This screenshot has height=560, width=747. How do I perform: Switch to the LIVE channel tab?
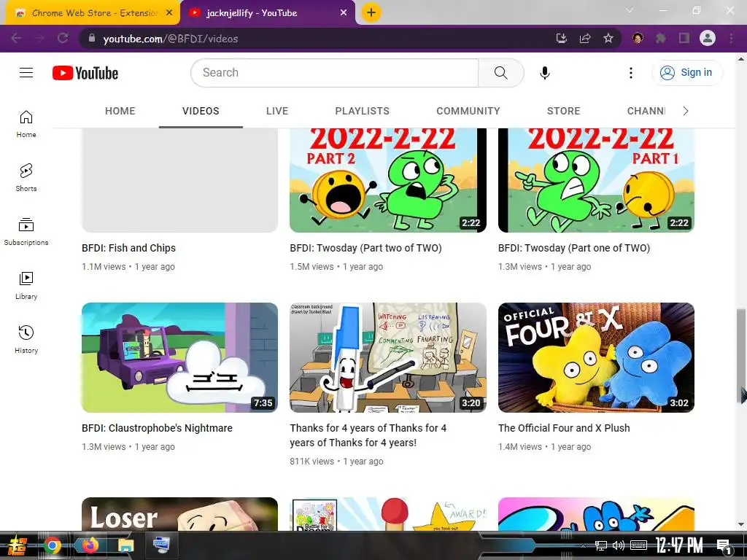tap(277, 111)
